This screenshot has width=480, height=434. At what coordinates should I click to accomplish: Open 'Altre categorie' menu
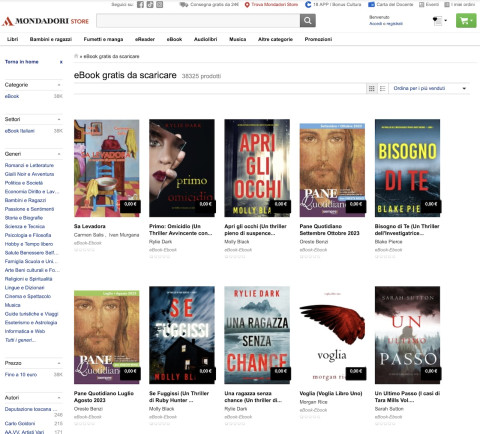click(275, 39)
